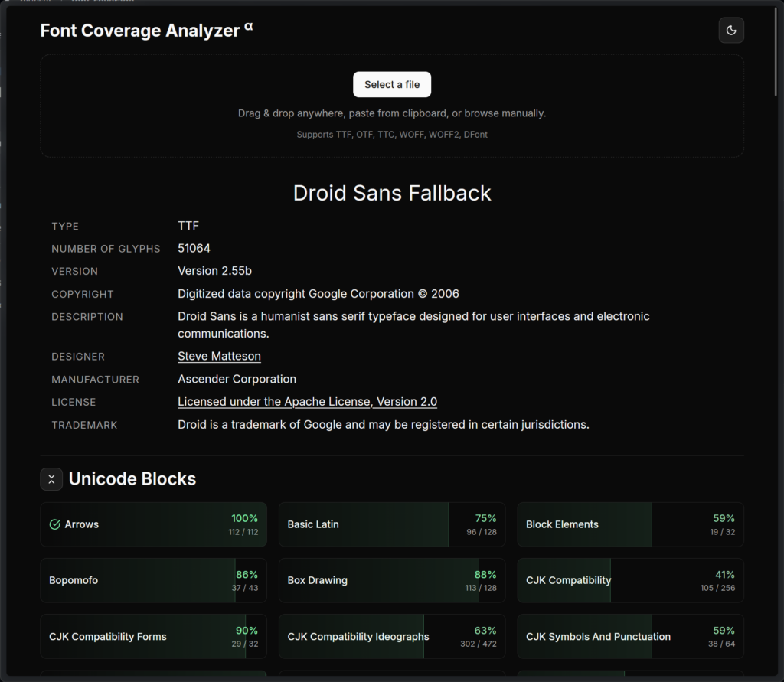The height and width of the screenshot is (682, 784).
Task: Toggle dark mode moon icon
Action: tap(730, 31)
